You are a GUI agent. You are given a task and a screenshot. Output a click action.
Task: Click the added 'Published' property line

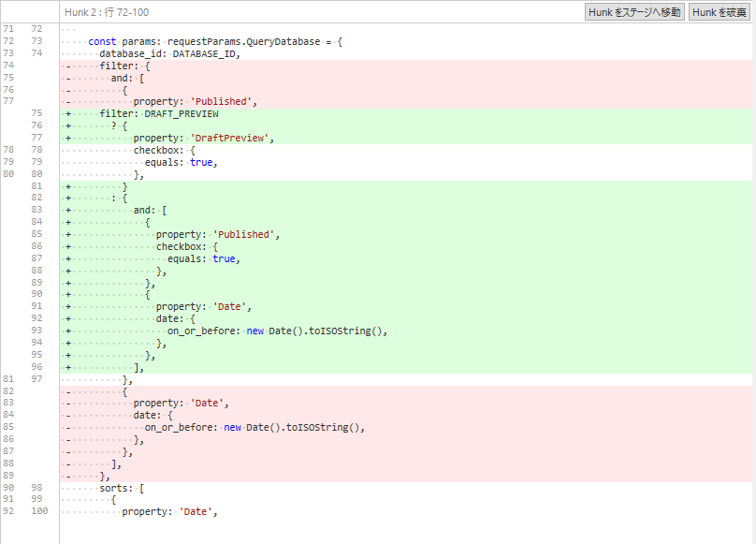point(217,234)
